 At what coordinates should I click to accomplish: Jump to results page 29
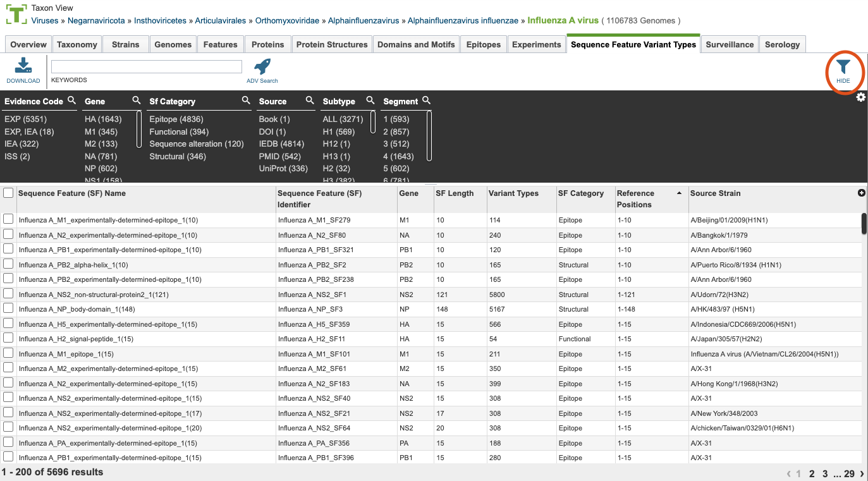click(849, 473)
